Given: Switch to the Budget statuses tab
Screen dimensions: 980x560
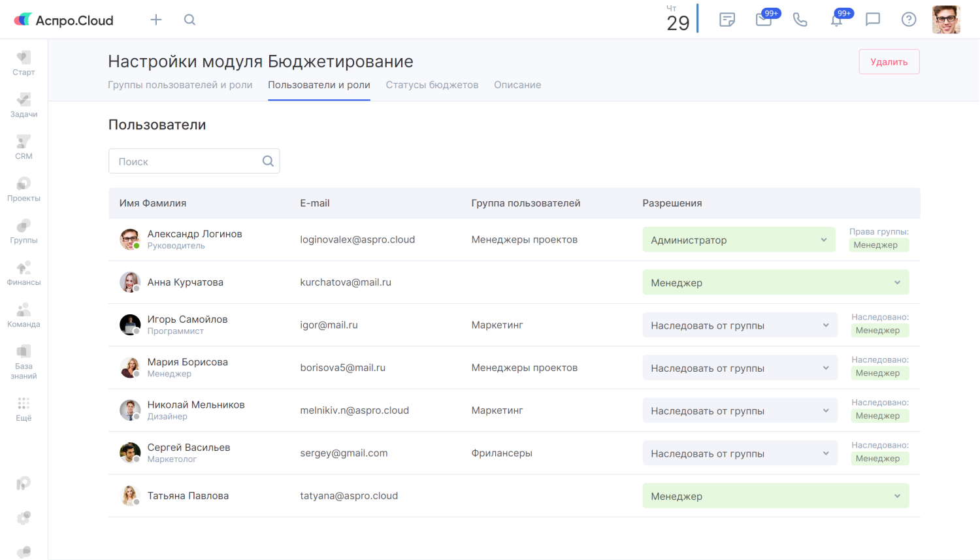Looking at the screenshot, I should coord(432,85).
